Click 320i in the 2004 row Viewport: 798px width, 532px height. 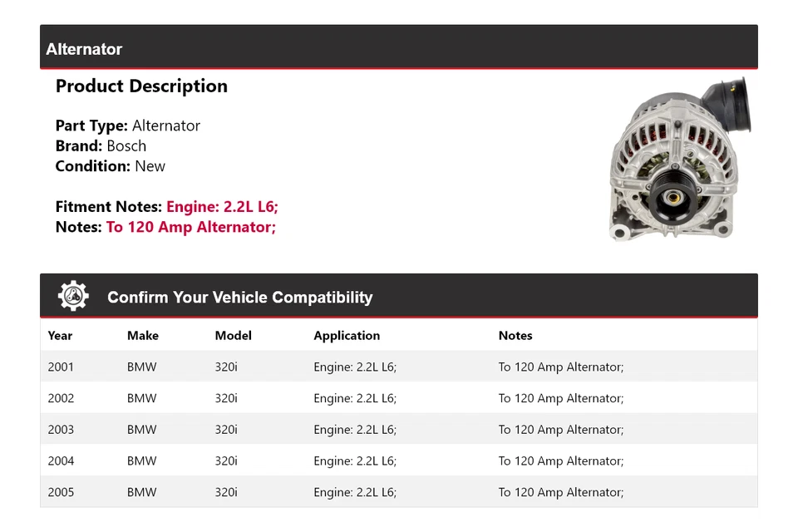coord(226,461)
